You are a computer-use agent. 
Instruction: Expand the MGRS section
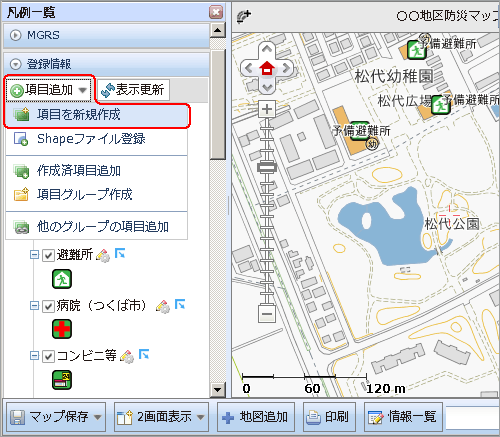pyautogui.click(x=15, y=35)
